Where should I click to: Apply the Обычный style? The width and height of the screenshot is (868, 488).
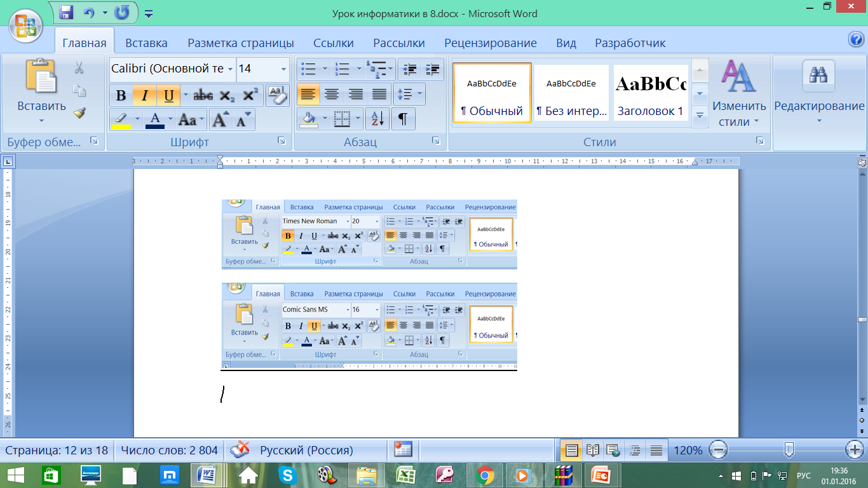492,92
